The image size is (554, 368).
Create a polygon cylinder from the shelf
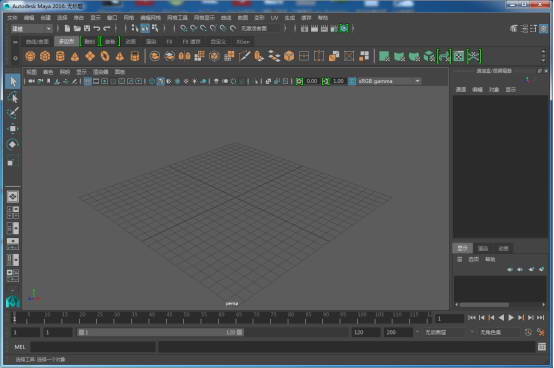pyautogui.click(x=60, y=56)
